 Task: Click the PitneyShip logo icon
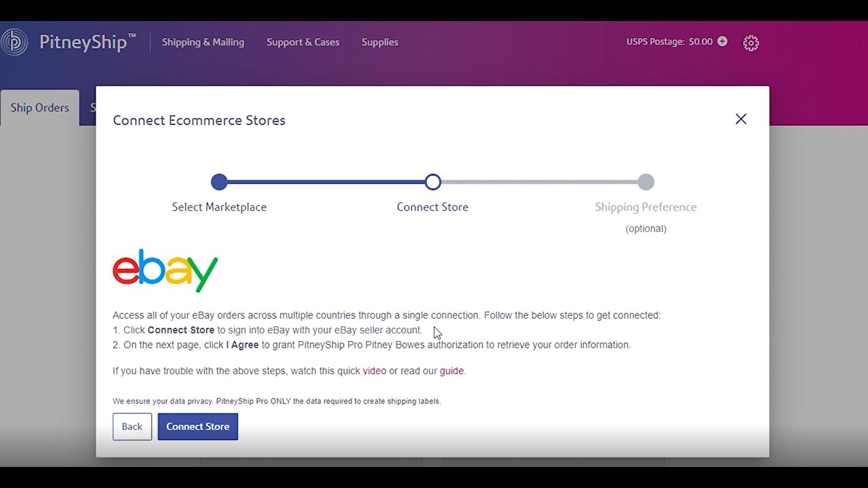14,42
